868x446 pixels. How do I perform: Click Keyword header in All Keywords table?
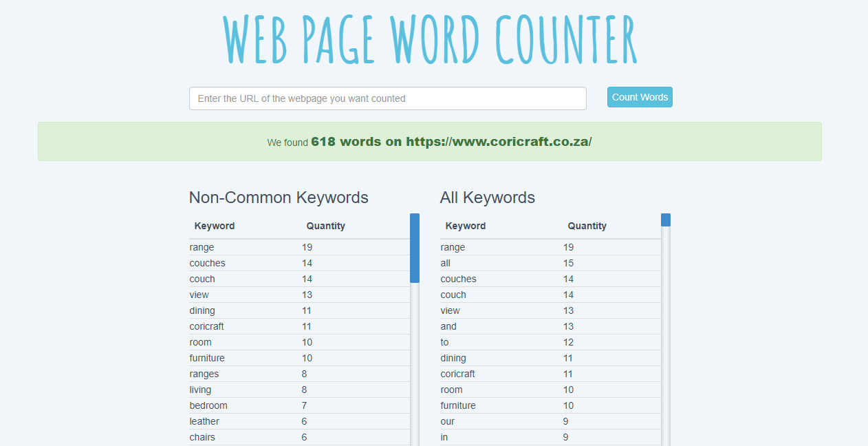tap(466, 226)
